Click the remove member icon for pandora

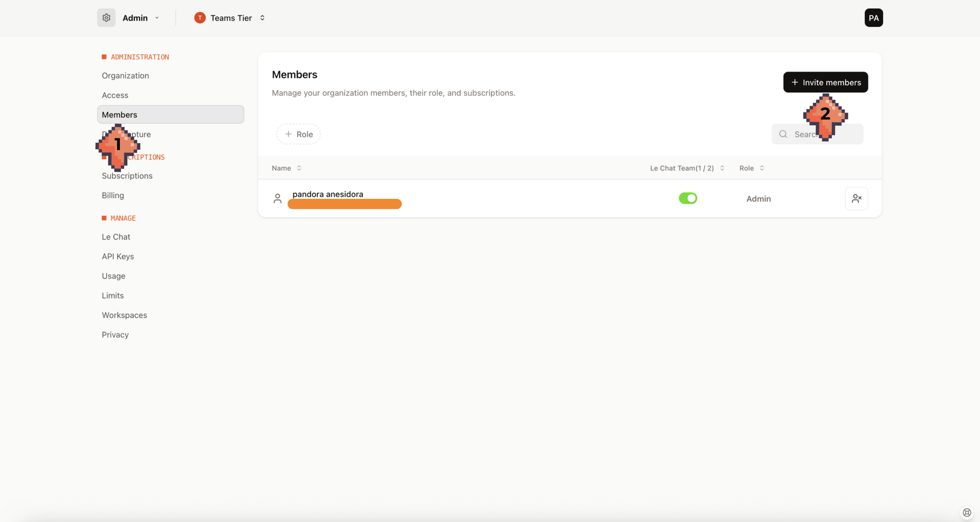click(x=856, y=198)
